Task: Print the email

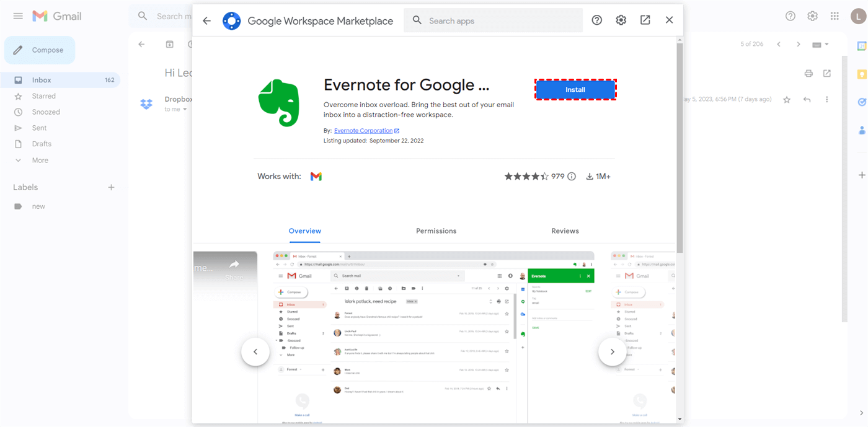Action: click(x=808, y=73)
